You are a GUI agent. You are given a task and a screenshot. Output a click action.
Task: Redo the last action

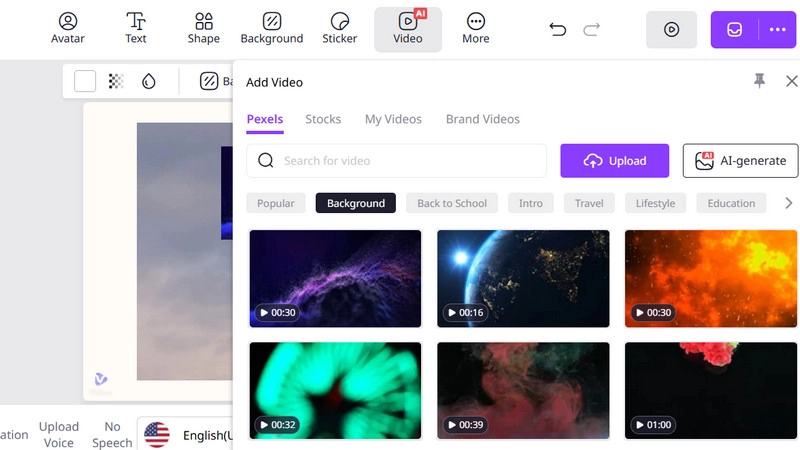[591, 30]
